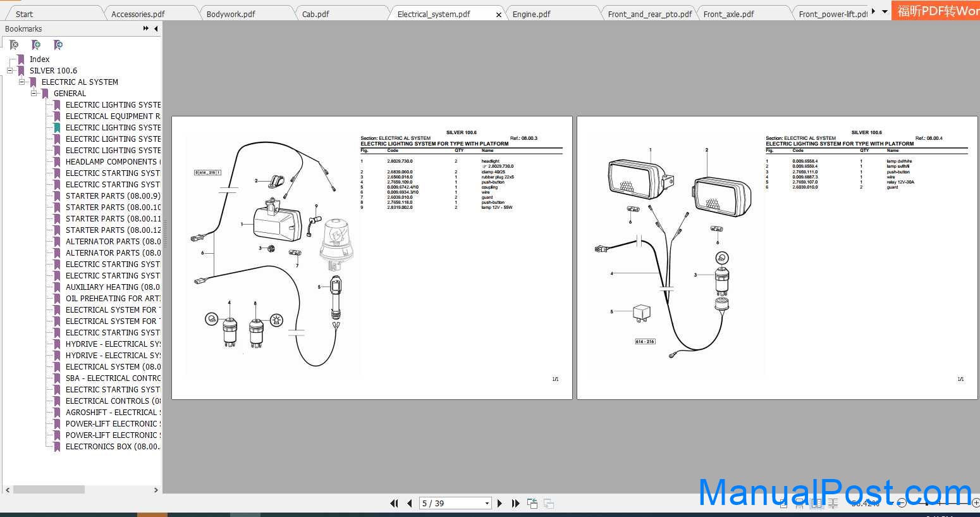The image size is (980, 517).
Task: Open ELECTRICAL SYSTEM (08.0 bookmark
Action: pos(113,367)
